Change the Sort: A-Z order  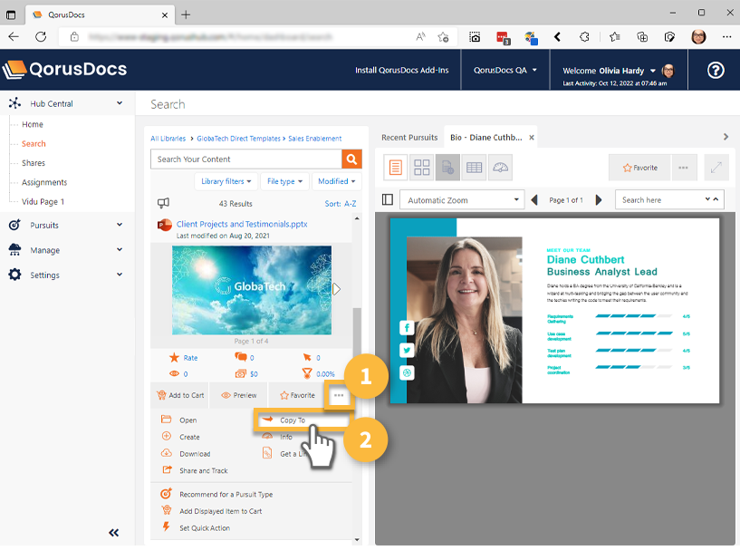[x=341, y=204]
